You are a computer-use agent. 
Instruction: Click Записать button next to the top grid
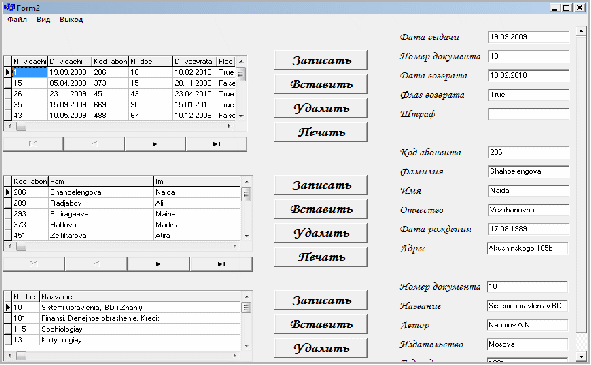click(x=321, y=60)
